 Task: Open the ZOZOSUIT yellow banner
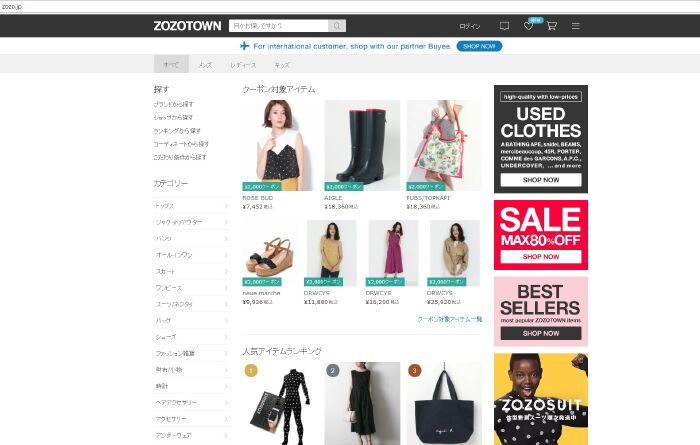tap(541, 399)
